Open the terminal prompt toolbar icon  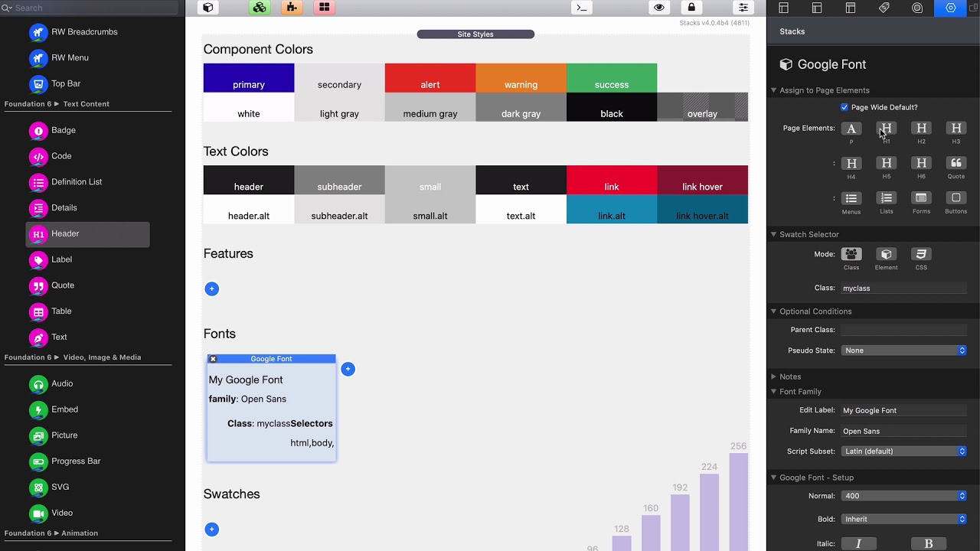(582, 8)
